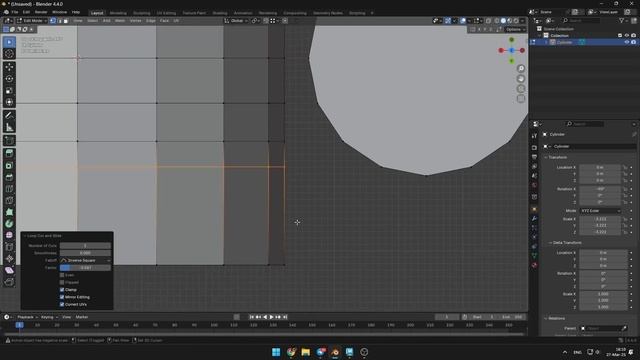640x360 pixels.
Task: Select the Poly Build tool
Action: [9, 212]
